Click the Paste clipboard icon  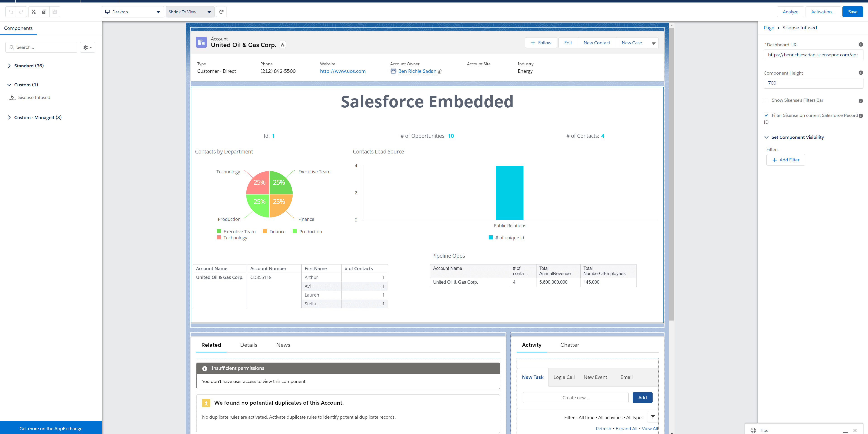(55, 12)
